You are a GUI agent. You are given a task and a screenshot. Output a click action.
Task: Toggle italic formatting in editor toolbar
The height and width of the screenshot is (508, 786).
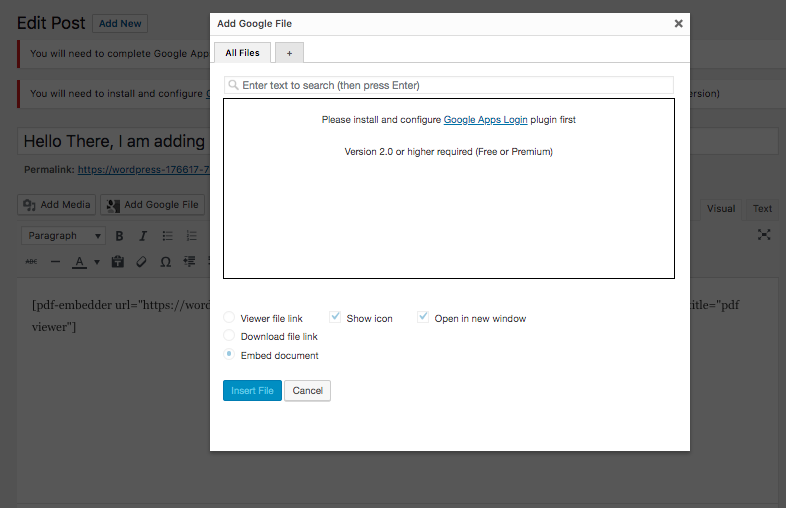[x=143, y=236]
